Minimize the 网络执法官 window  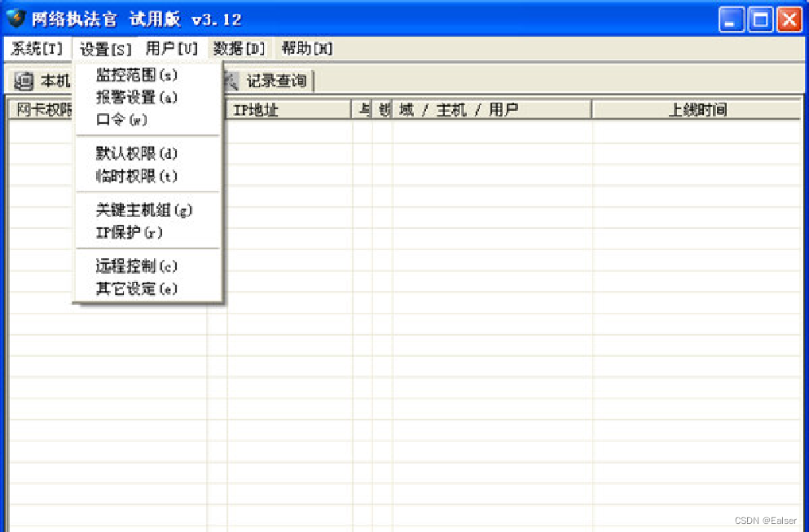pyautogui.click(x=731, y=20)
